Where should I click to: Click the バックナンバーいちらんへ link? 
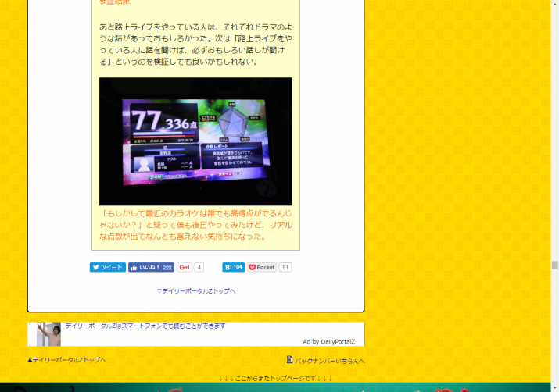329,361
